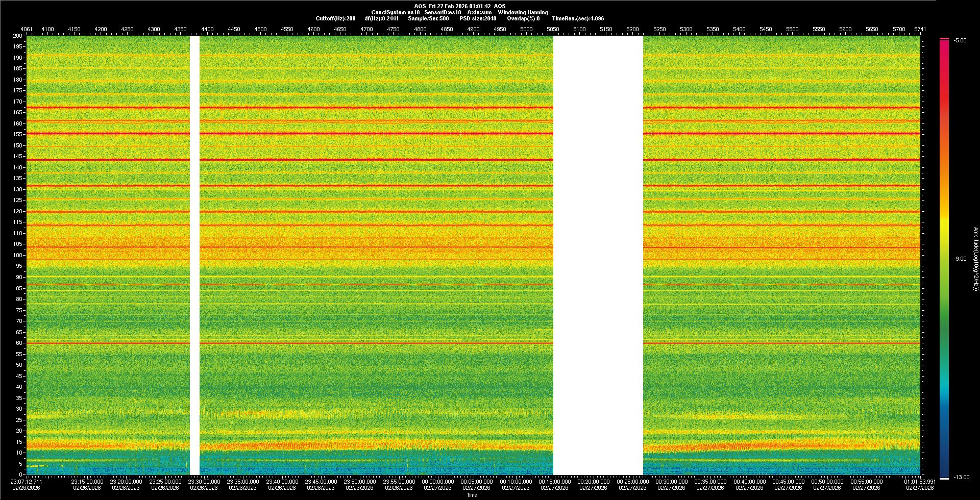Viewport: 980px width, 500px height.
Task: Click the -9.00 color bar scale label
Action: click(x=960, y=259)
